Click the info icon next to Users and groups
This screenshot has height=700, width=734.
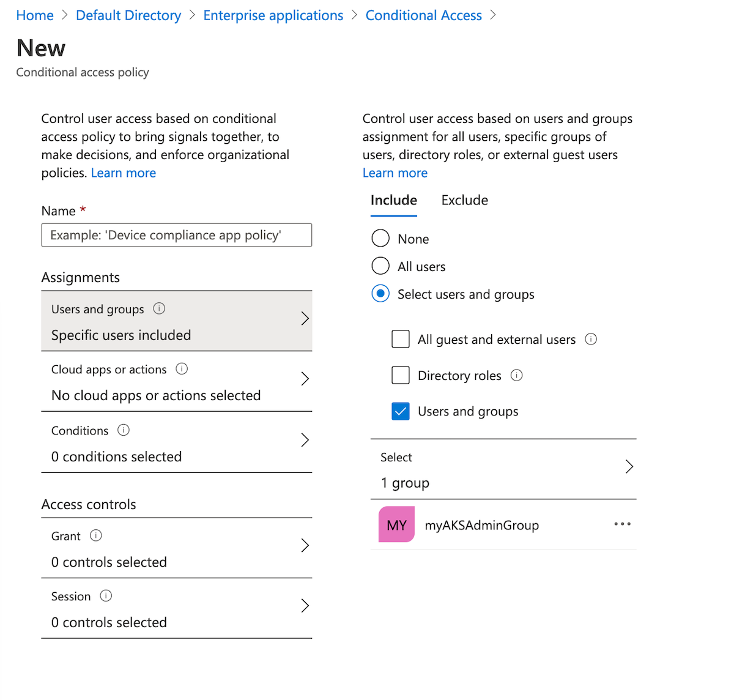[159, 308]
